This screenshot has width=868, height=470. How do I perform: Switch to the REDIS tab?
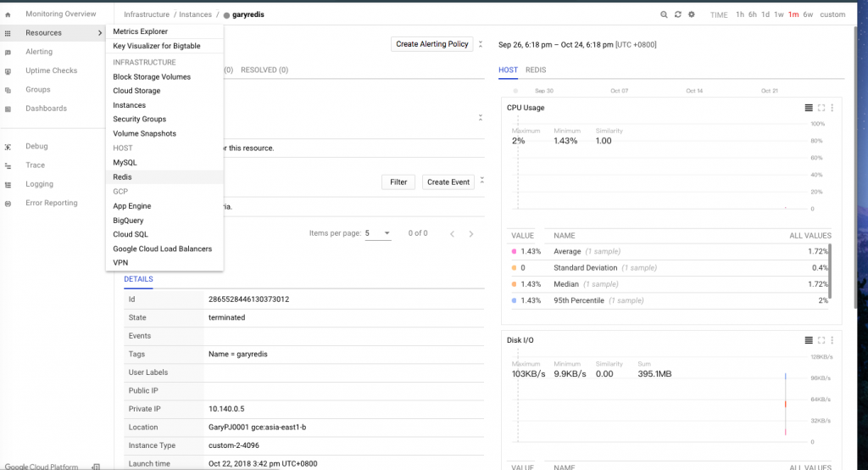coord(536,70)
